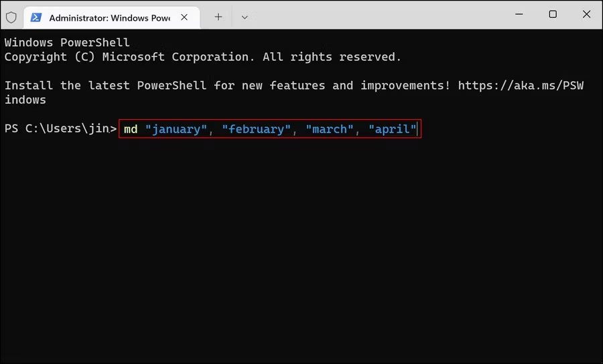Open a new tab with plus button

point(218,17)
